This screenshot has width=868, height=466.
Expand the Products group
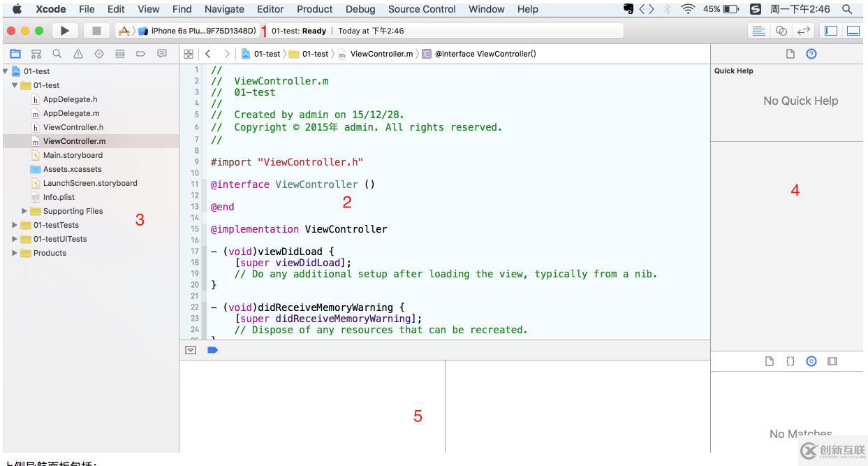pyautogui.click(x=15, y=253)
